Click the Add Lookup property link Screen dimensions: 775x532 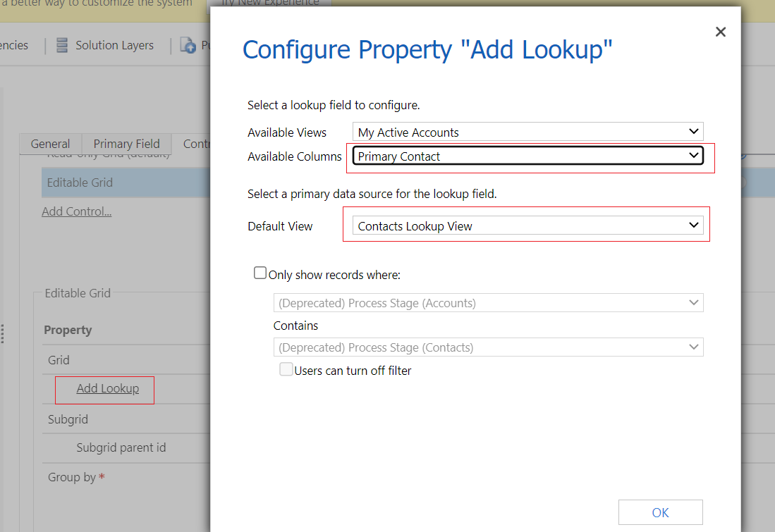click(x=108, y=389)
